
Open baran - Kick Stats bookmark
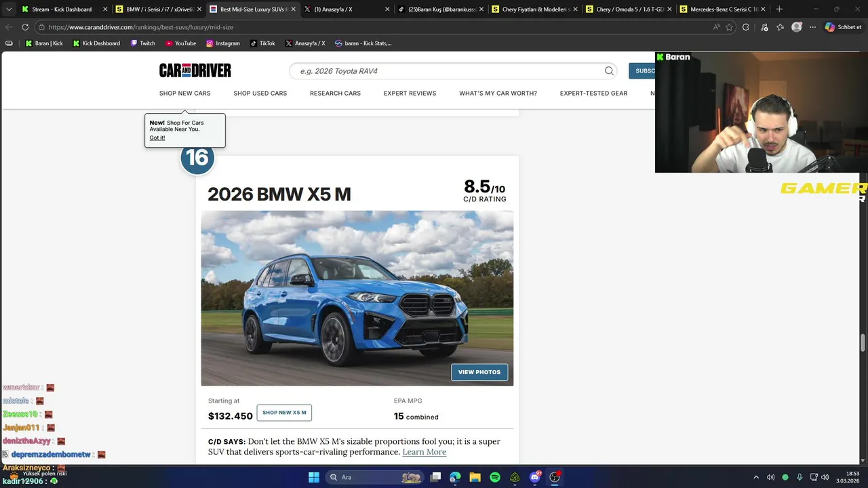(363, 43)
